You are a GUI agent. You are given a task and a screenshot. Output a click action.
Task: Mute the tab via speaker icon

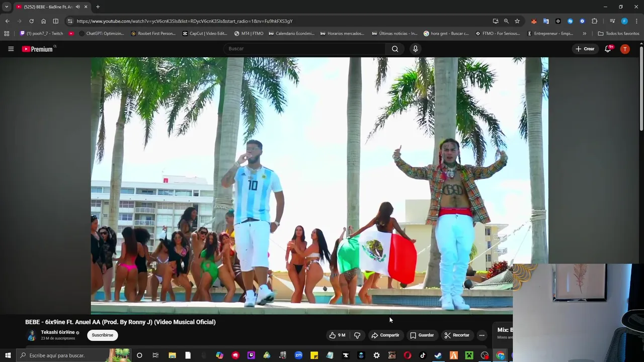pyautogui.click(x=77, y=7)
